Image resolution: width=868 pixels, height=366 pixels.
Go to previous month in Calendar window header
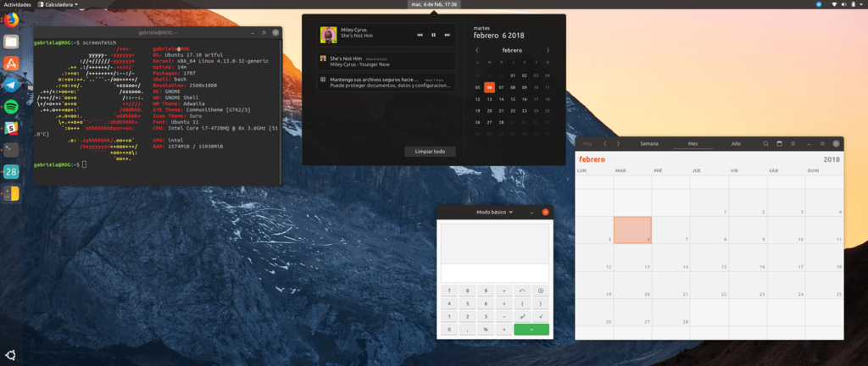(x=605, y=144)
